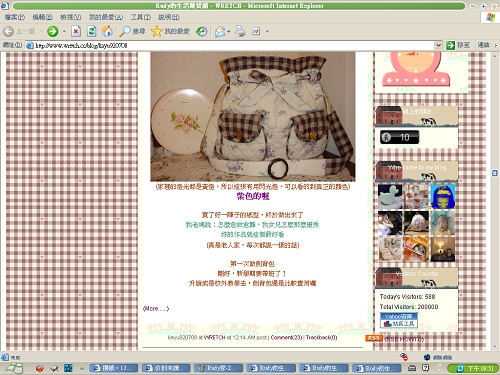
Task: Click the online users counter showing 10
Action: click(x=399, y=137)
